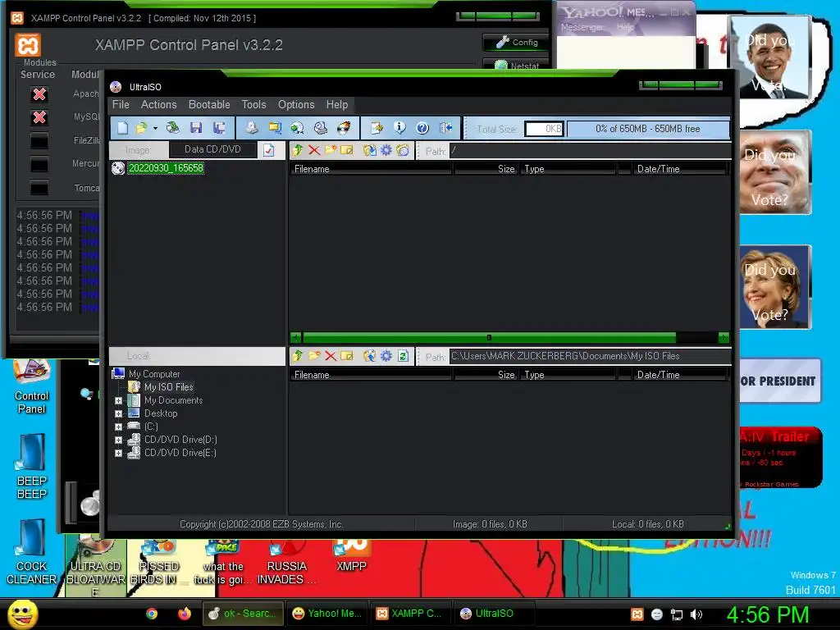Click the Add Files document icon in toolbar
This screenshot has height=630, width=840.
(377, 128)
